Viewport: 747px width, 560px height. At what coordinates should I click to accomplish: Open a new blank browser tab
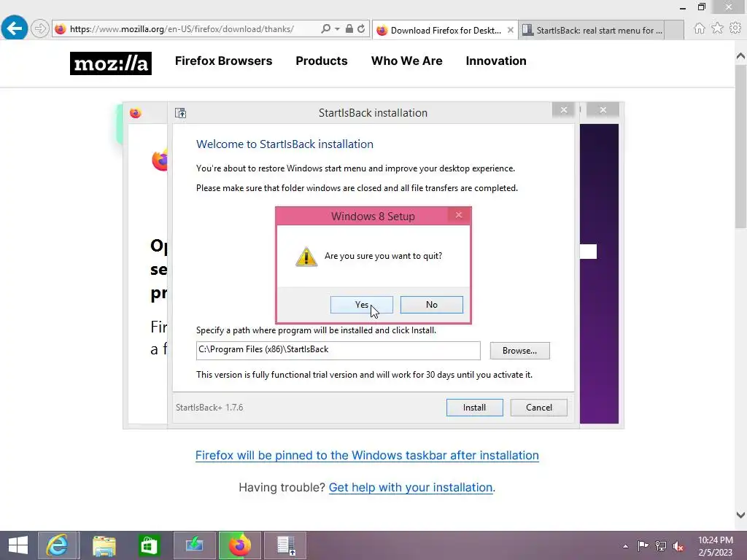[x=674, y=30]
